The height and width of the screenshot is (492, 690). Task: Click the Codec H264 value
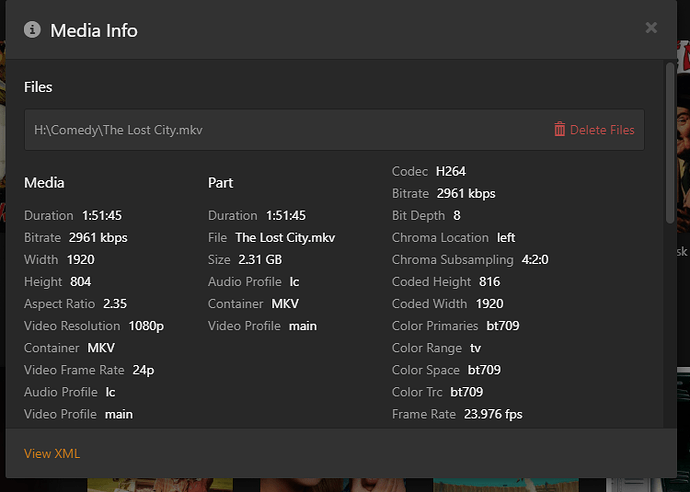pos(451,172)
